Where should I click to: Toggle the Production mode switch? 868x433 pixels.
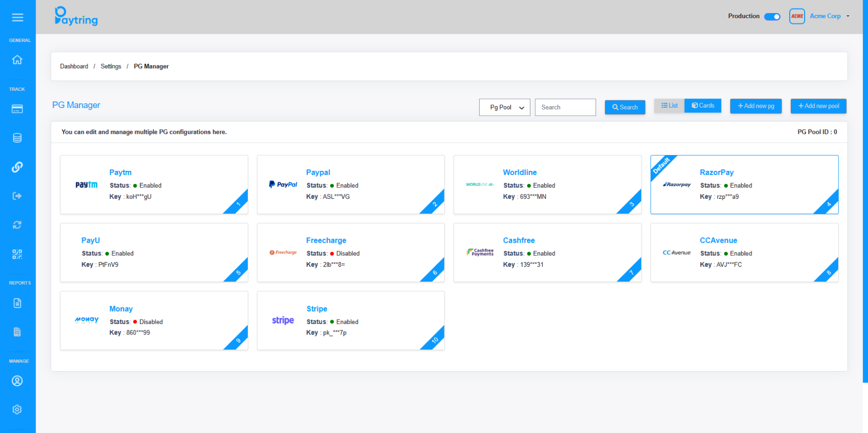(772, 17)
